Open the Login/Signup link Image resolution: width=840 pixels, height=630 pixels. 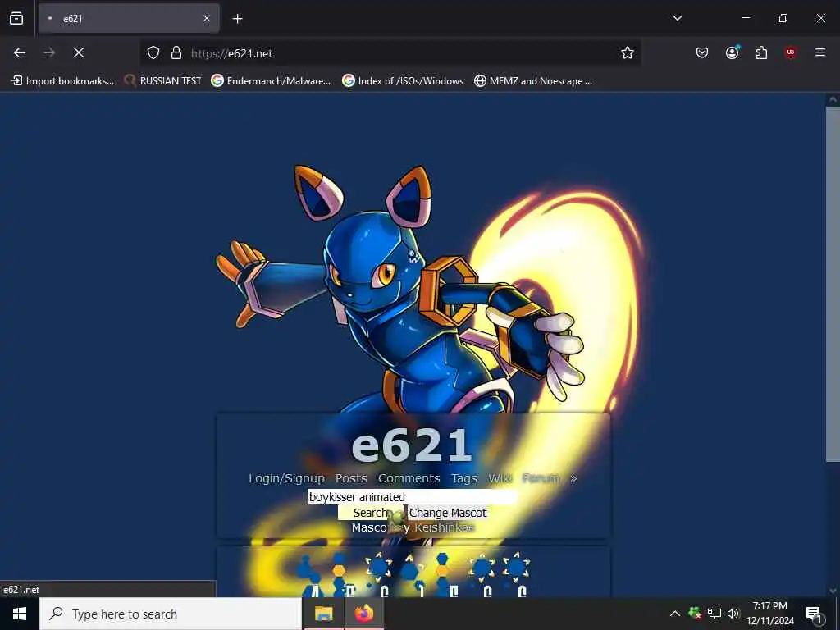tap(286, 478)
